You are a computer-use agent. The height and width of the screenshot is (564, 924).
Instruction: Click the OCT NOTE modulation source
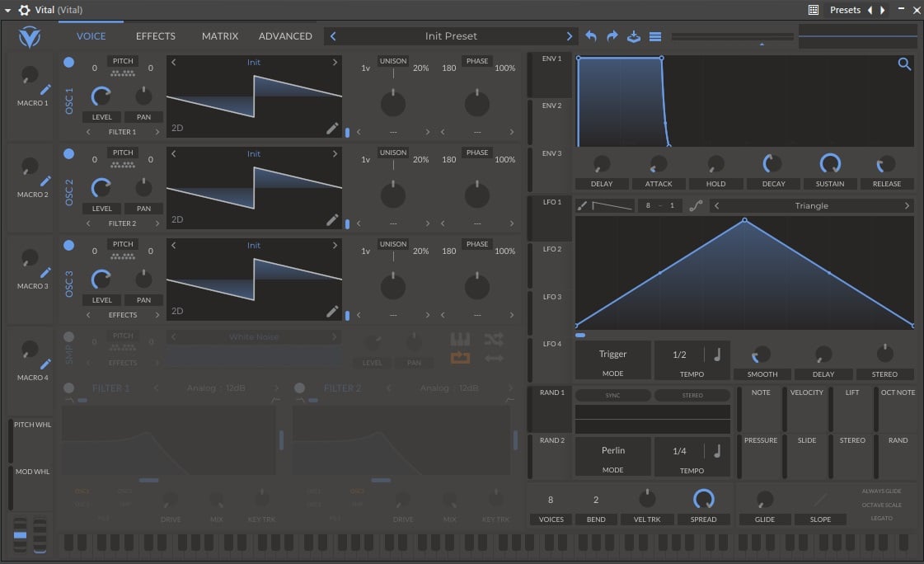898,409
